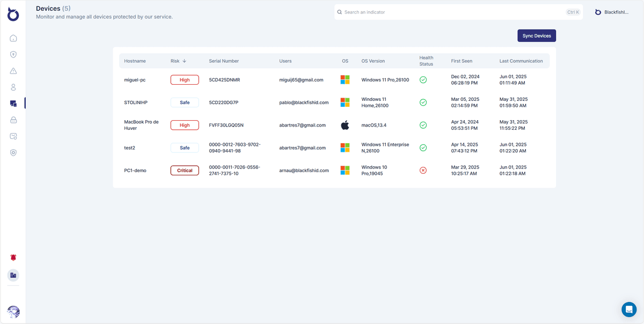Open the chat support bubble
Screen dimensions: 644x324
tap(629, 310)
